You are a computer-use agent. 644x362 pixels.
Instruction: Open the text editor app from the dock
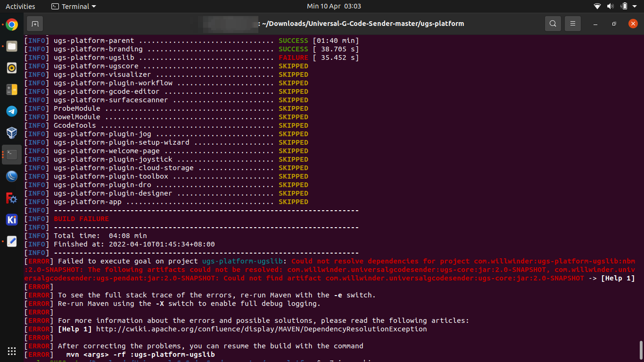(11, 241)
